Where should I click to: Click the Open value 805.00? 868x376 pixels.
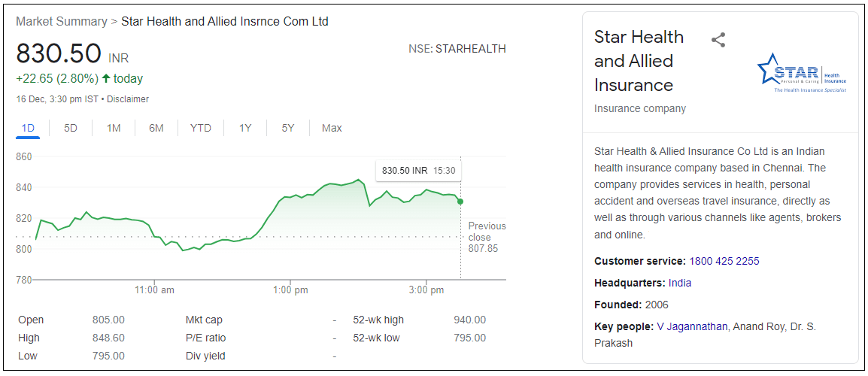click(x=108, y=320)
